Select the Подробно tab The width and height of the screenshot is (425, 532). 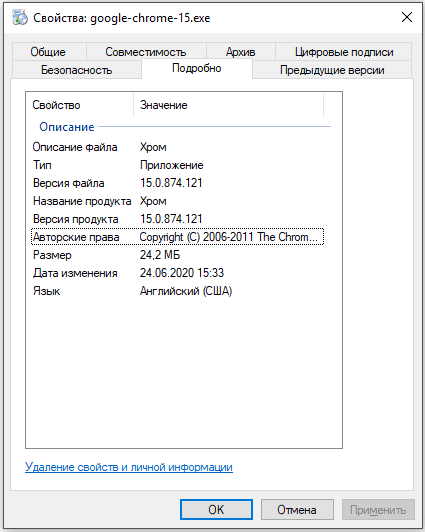197,68
